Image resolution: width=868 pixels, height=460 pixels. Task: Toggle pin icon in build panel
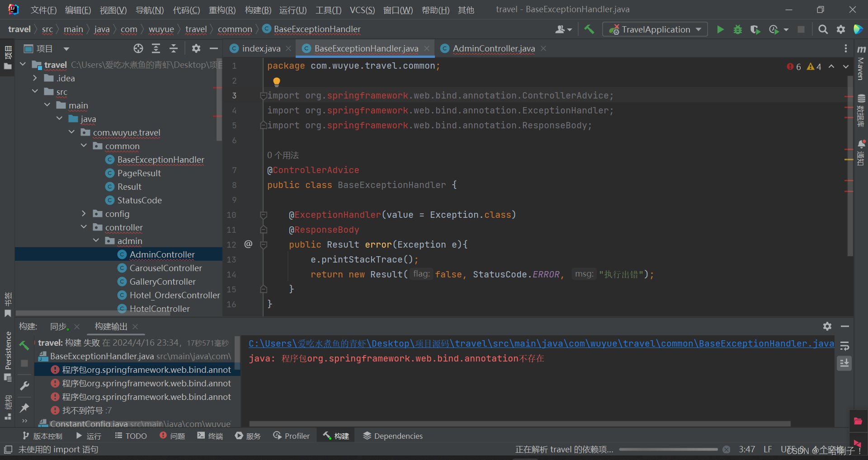(x=24, y=408)
